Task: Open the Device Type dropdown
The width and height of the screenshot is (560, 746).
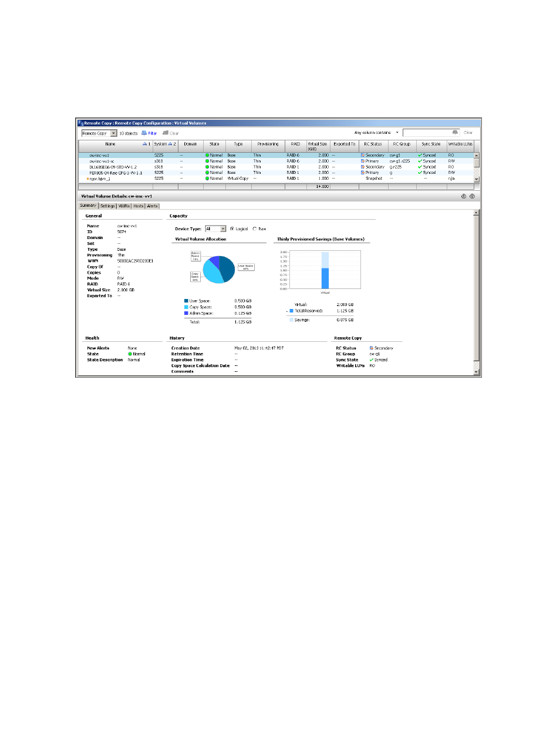Action: click(x=223, y=229)
